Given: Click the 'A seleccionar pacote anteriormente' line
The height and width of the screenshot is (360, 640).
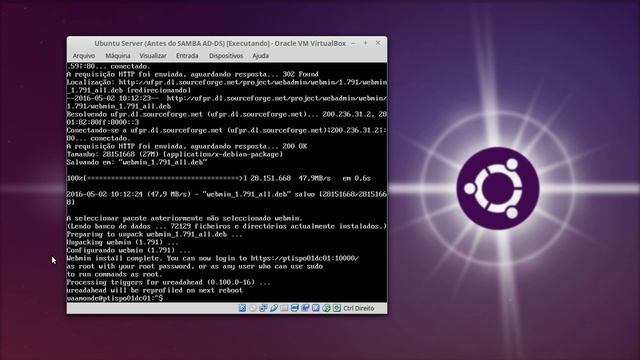Looking at the screenshot, I should coord(184,218).
